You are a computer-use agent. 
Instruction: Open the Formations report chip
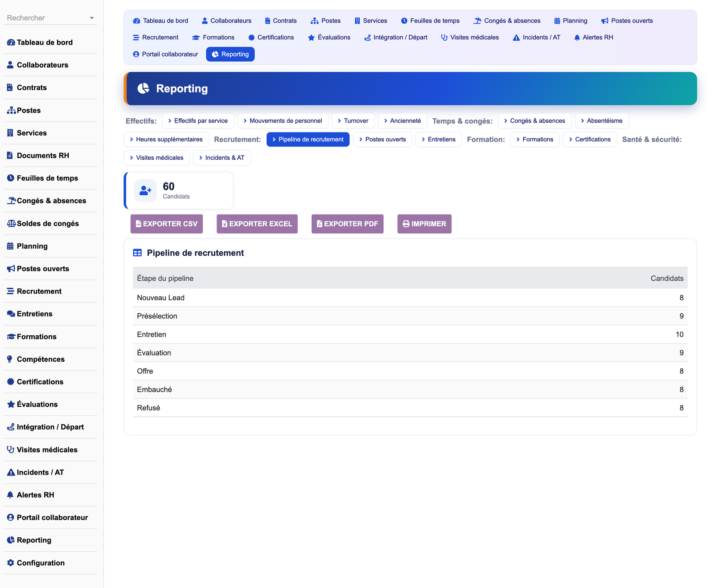[535, 140]
